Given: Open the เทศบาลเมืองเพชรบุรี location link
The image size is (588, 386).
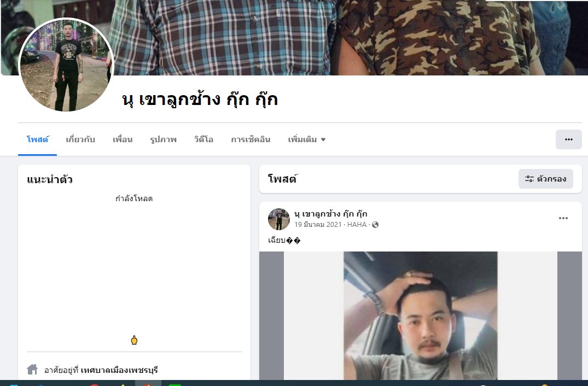Looking at the screenshot, I should pos(119,370).
